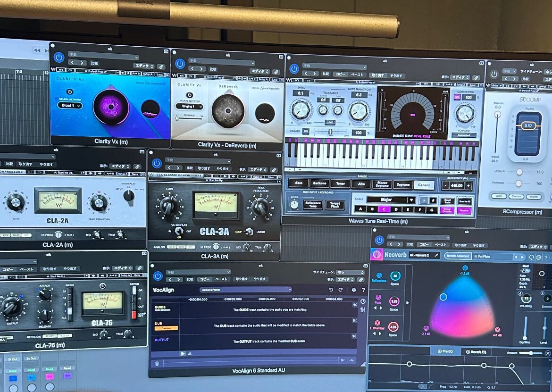Image resolution: width=552 pixels, height=392 pixels.
Task: Open the Broad 1 neural network dropdown
Action: (69, 105)
